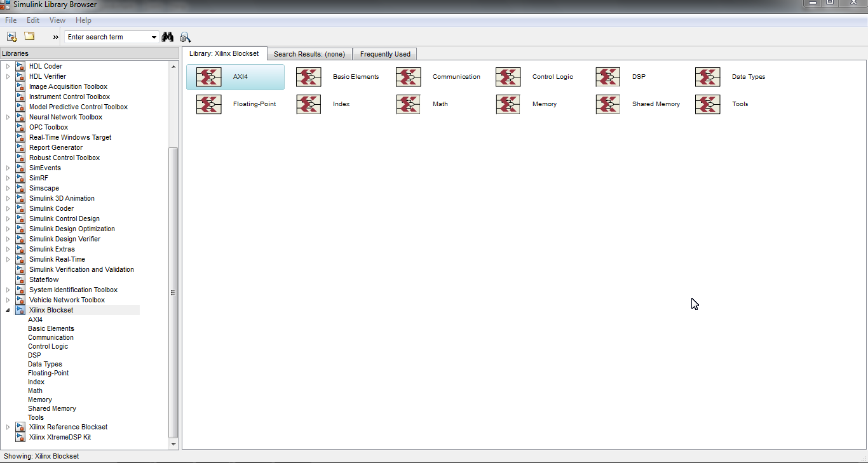Open the Help menu
Image resolution: width=868 pixels, height=463 pixels.
(83, 20)
